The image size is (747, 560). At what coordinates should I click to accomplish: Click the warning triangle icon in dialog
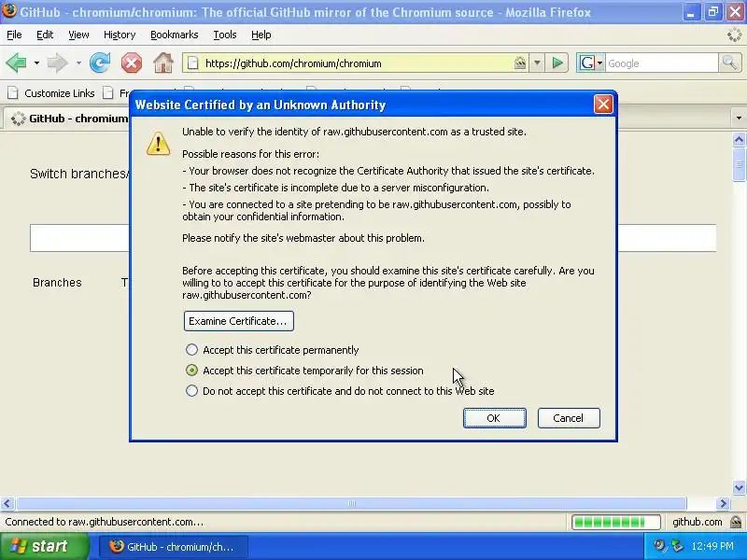click(x=158, y=143)
